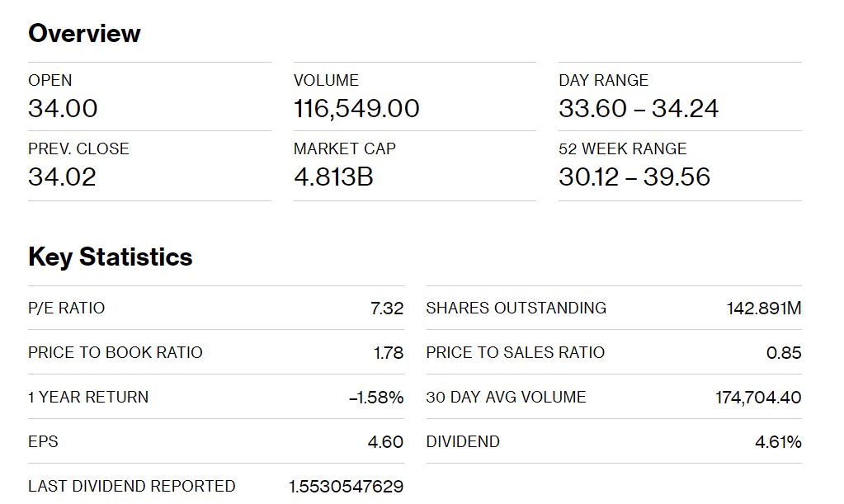Click the 52 WEEK RANGE value
This screenshot has height=504, width=844.
[x=634, y=177]
